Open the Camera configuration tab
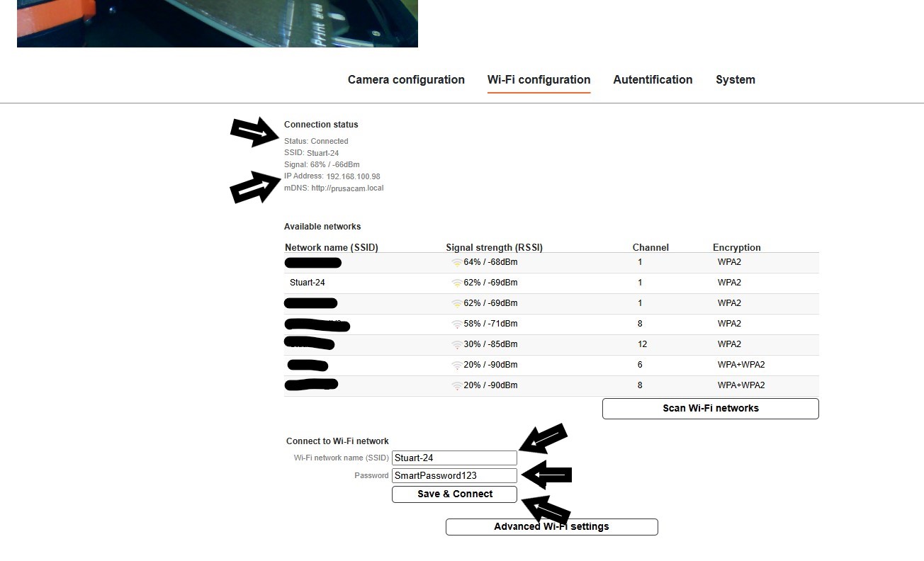The height and width of the screenshot is (561, 924). click(x=406, y=80)
